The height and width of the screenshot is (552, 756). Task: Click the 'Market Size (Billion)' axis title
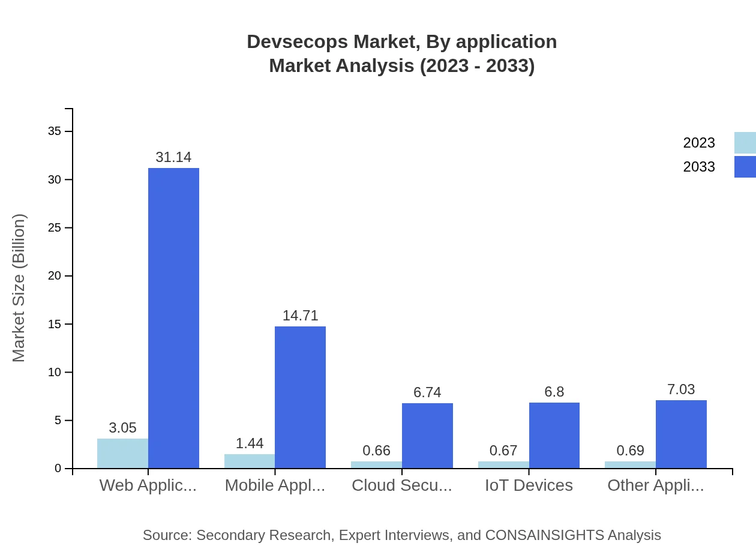click(x=20, y=287)
